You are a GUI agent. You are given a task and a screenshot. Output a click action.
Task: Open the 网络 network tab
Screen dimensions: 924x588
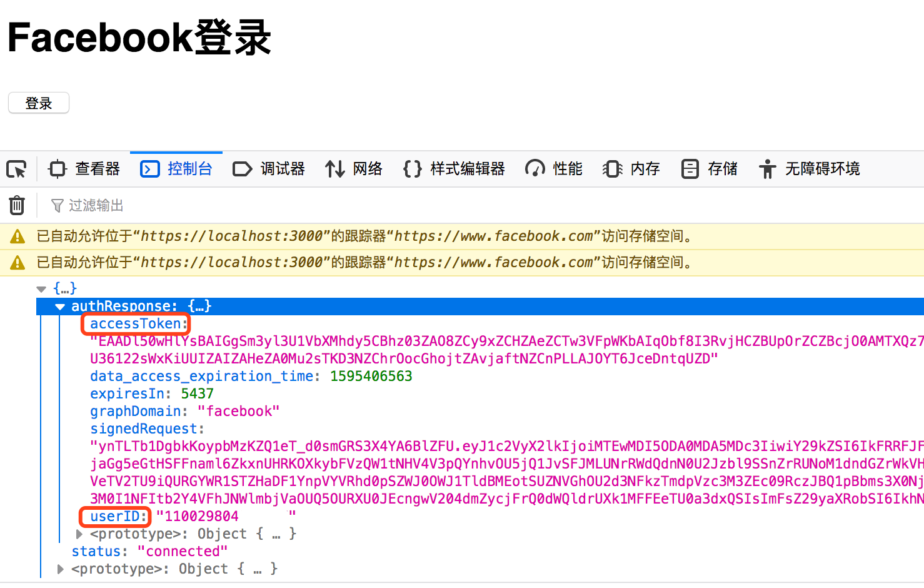click(354, 169)
